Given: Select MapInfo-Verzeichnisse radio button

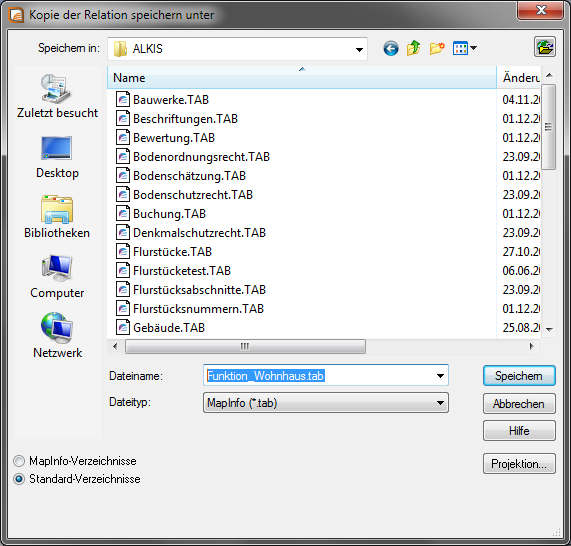Looking at the screenshot, I should (x=19, y=461).
